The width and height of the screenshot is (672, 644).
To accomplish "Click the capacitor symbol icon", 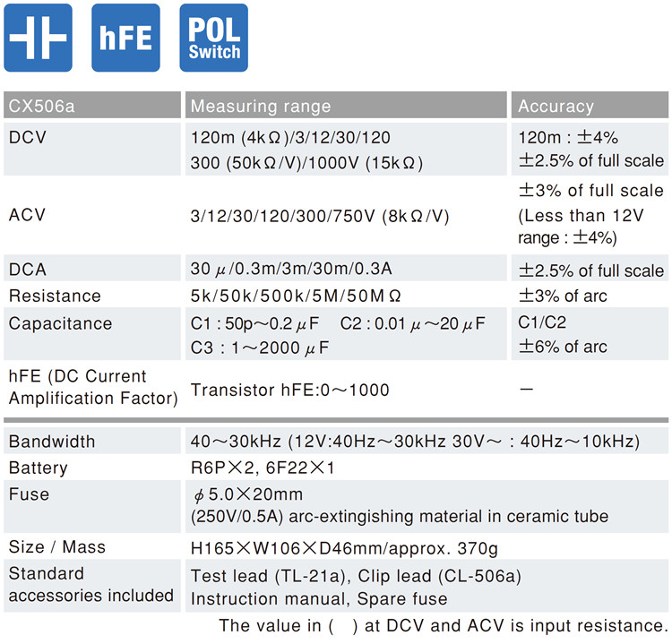I will [38, 38].
